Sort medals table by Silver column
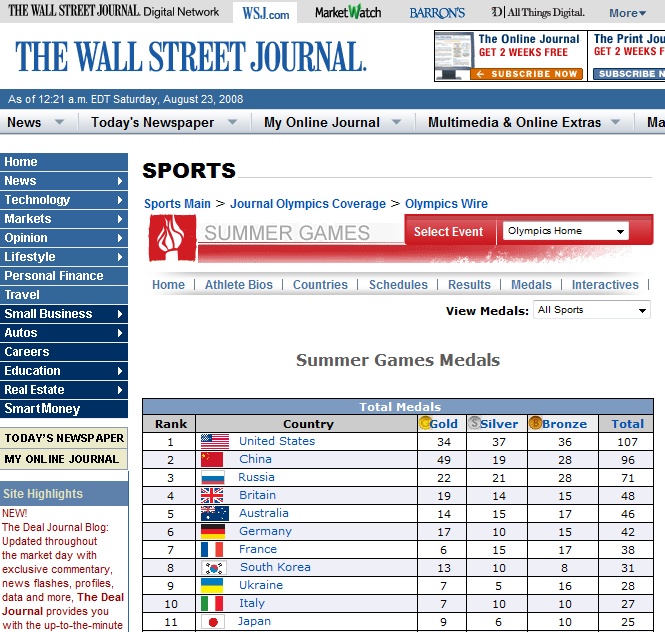This screenshot has width=665, height=632. tap(499, 424)
